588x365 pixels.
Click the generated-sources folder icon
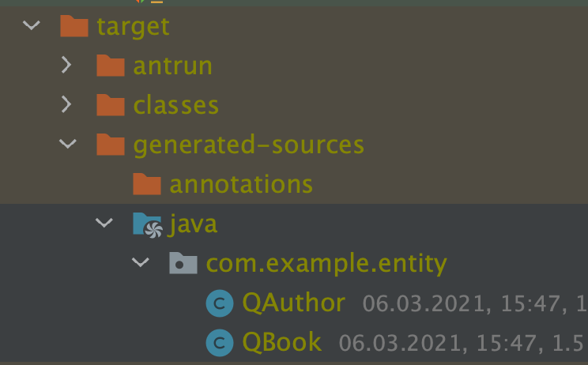tap(111, 145)
